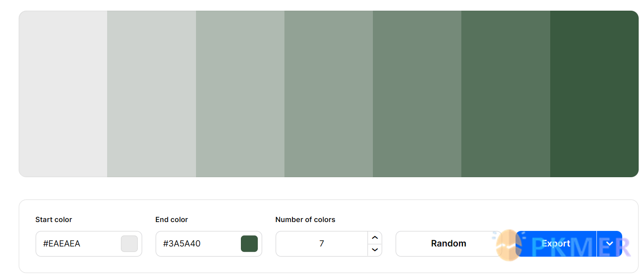Viewport: 644px width, 278px height.
Task: Click the sixth band, medium dark green
Action: coord(506,94)
